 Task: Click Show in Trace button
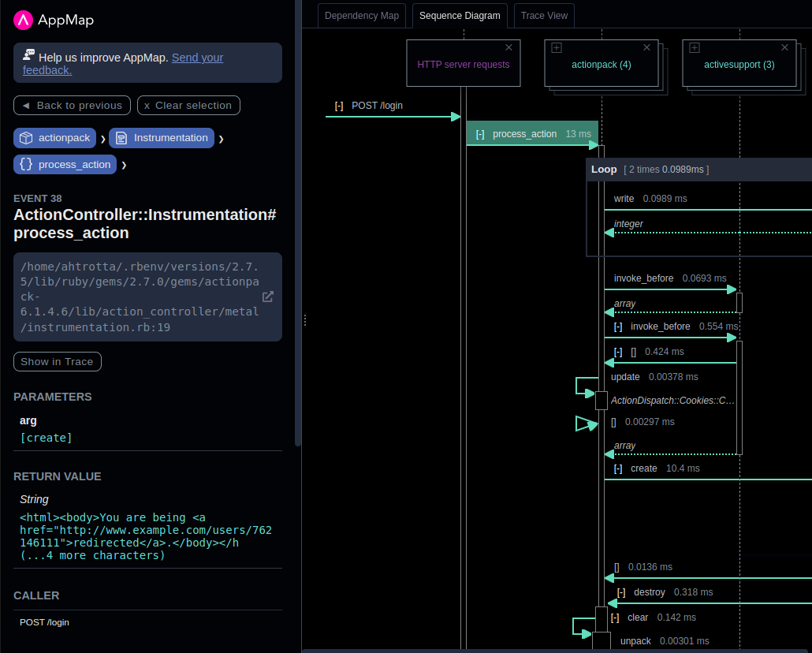click(57, 362)
